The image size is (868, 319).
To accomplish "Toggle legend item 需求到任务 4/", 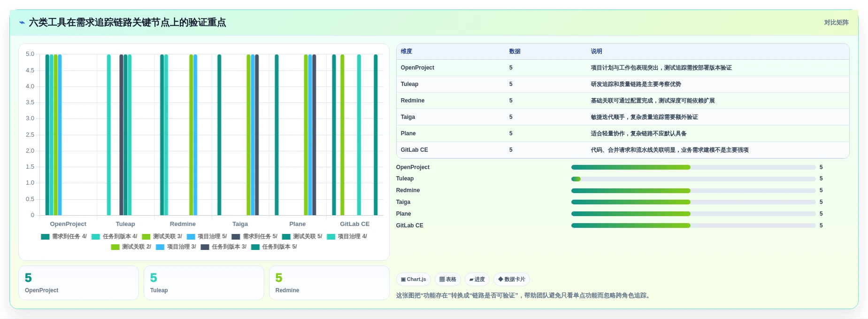I will pyautogui.click(x=64, y=237).
